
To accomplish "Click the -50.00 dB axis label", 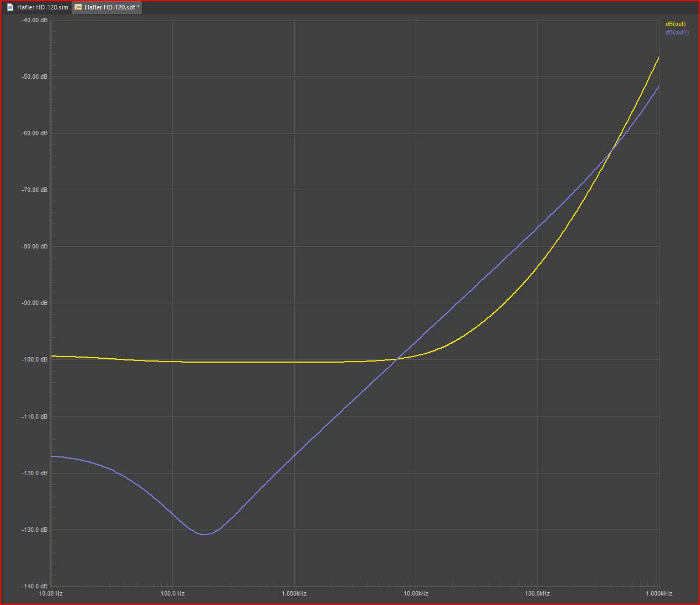I will click(x=35, y=77).
